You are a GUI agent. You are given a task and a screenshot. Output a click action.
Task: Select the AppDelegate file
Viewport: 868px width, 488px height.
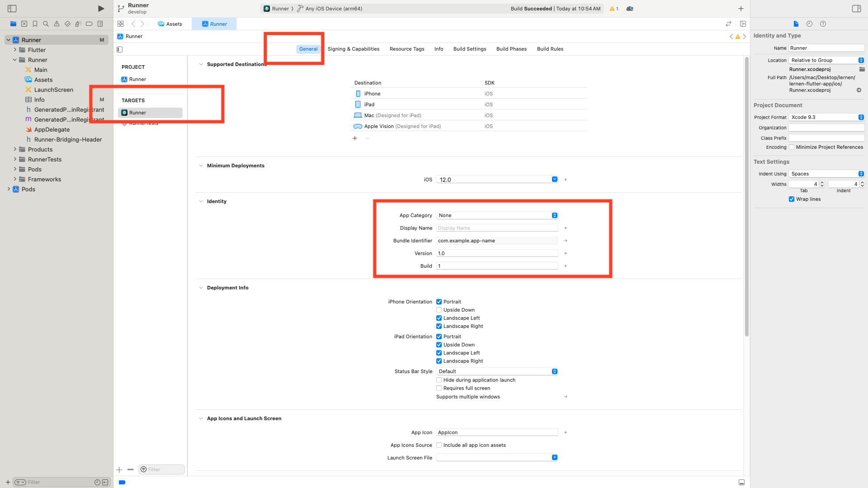[x=52, y=129]
